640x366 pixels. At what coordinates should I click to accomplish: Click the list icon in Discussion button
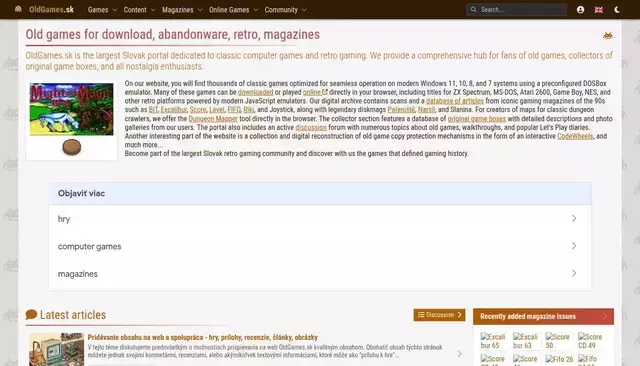(421, 315)
